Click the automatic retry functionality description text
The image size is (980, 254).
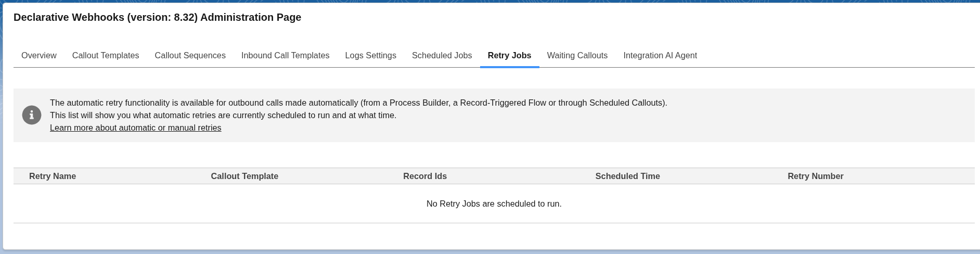(x=358, y=103)
